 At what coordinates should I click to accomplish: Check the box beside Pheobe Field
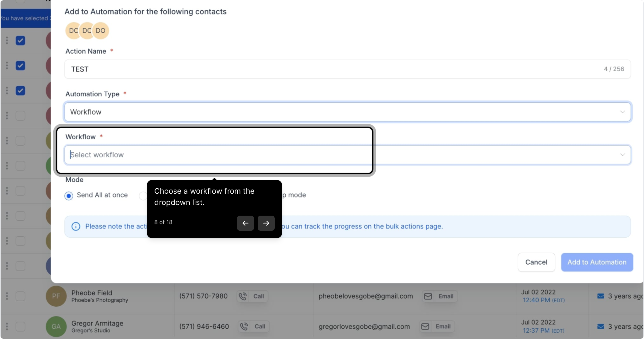point(20,296)
